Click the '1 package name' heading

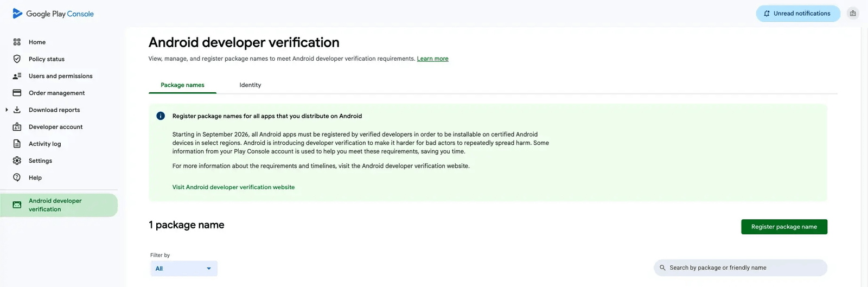(187, 225)
